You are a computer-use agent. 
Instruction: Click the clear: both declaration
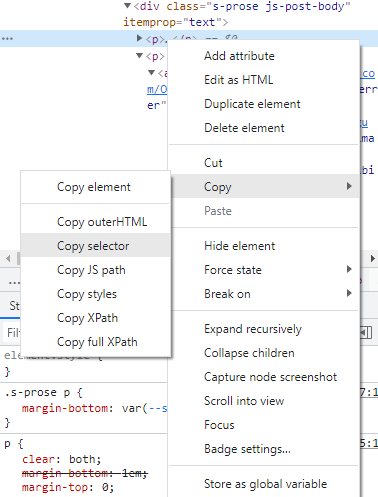click(61, 459)
